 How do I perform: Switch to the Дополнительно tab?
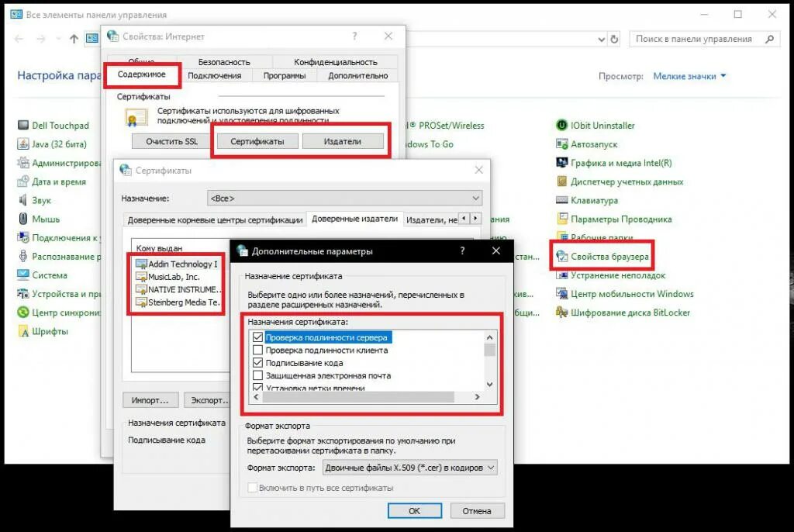coord(358,75)
